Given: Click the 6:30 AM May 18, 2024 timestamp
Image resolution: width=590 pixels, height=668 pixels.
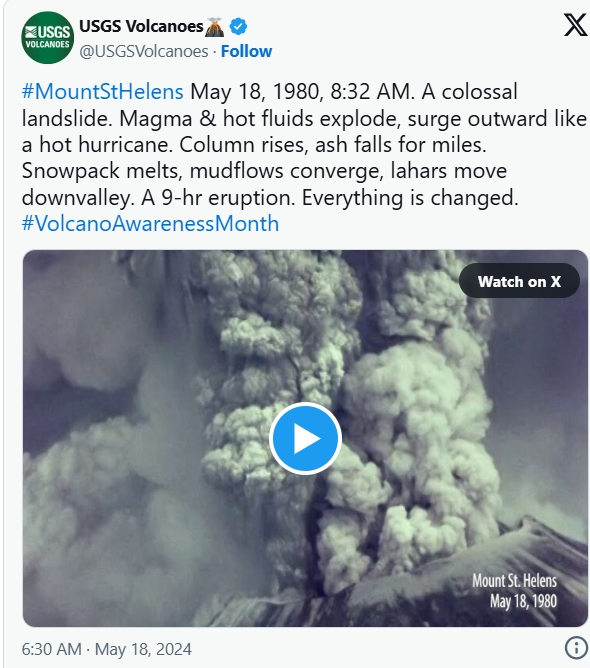Looking at the screenshot, I should (106, 649).
